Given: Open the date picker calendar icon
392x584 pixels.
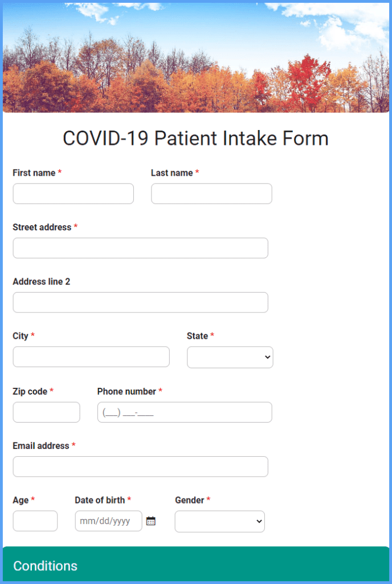Looking at the screenshot, I should tap(150, 521).
